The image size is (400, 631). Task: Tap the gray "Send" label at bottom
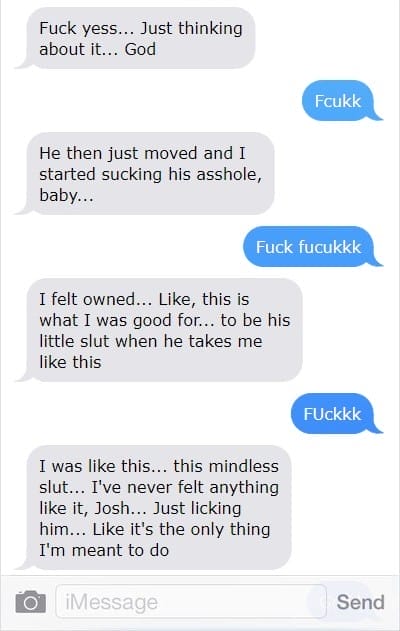pos(360,602)
